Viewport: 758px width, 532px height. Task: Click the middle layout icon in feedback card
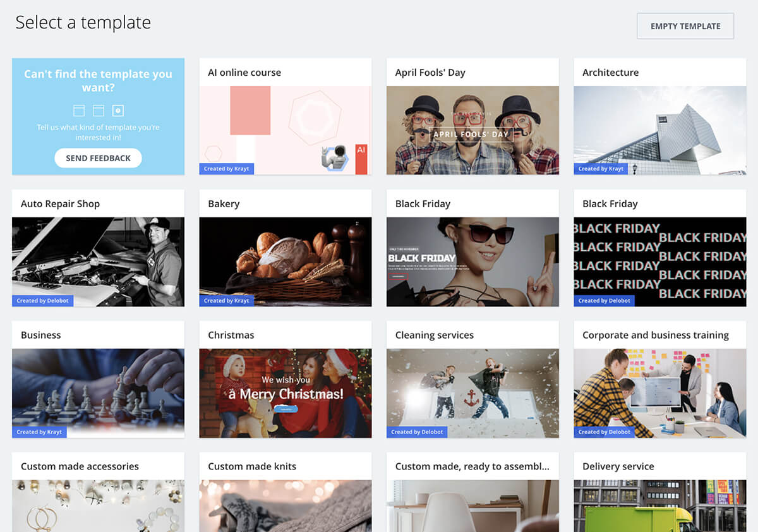pyautogui.click(x=99, y=111)
